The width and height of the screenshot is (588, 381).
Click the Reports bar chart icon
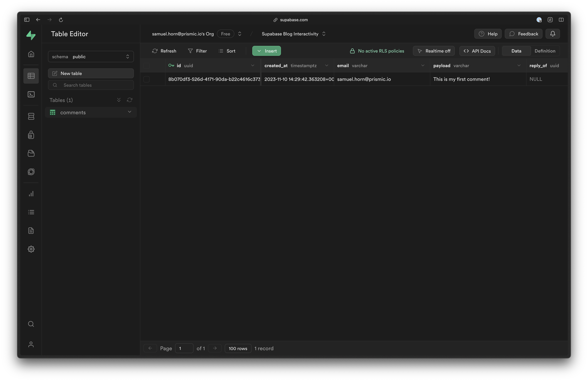point(31,194)
